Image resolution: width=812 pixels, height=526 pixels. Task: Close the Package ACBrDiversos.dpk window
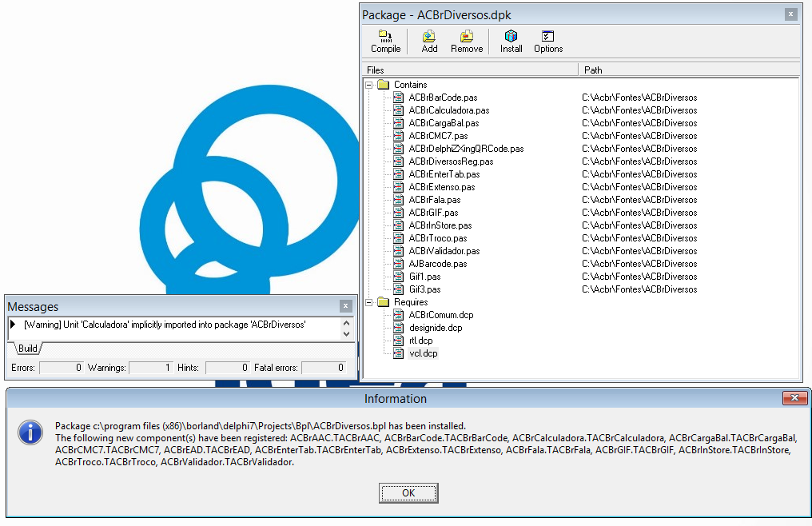(x=790, y=14)
